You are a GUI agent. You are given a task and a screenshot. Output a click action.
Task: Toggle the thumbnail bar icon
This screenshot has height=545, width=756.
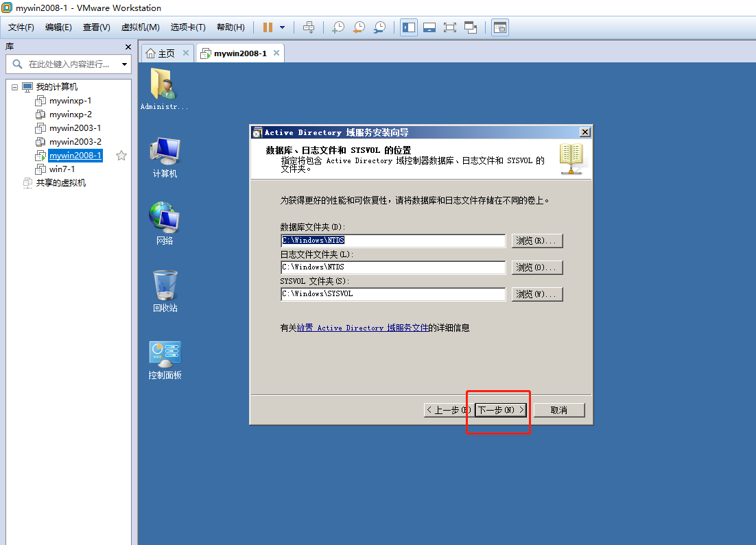point(429,27)
